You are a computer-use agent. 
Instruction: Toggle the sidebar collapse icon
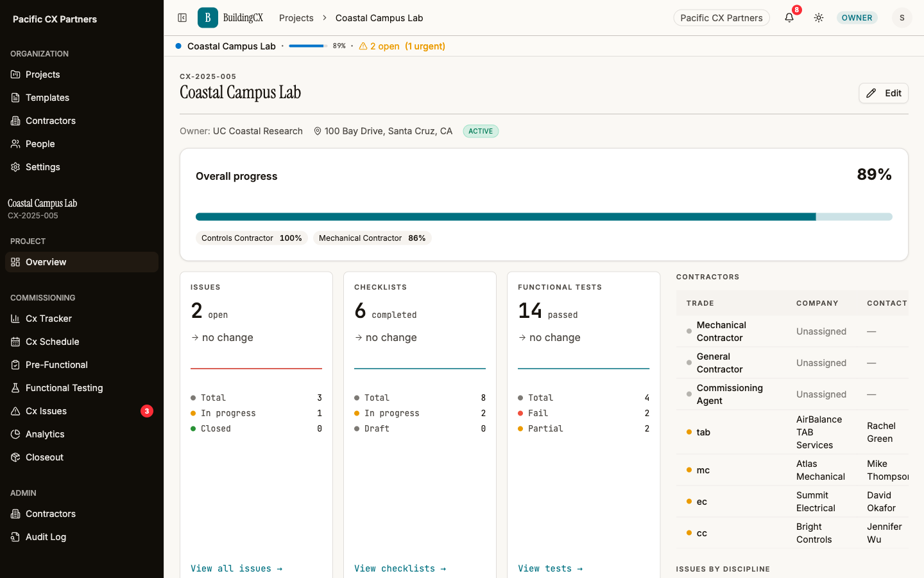click(182, 18)
